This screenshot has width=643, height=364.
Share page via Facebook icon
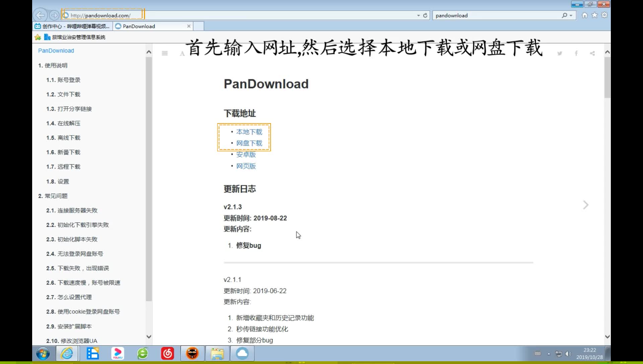click(576, 53)
